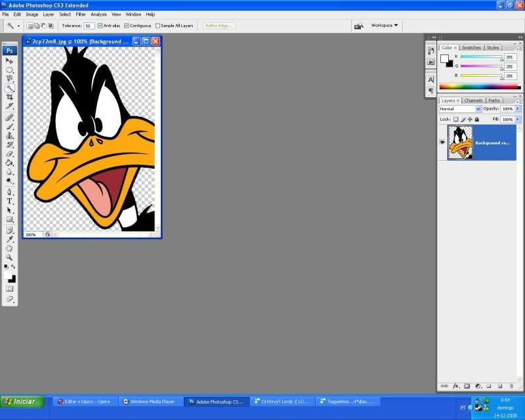Open the Layers panel options menu
This screenshot has width=525, height=420.
[x=519, y=102]
